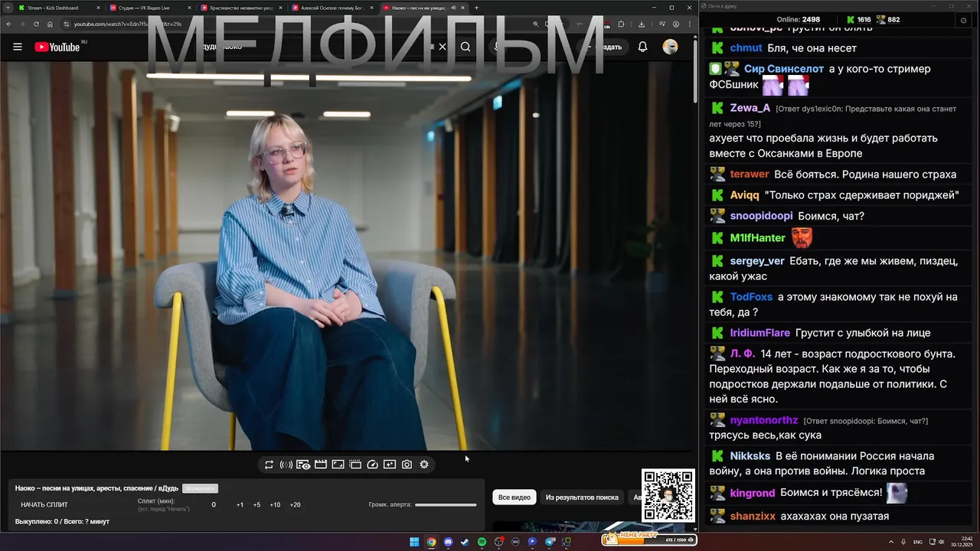The image size is (980, 551).
Task: Select Из результатов поиска filter chip
Action: click(582, 497)
